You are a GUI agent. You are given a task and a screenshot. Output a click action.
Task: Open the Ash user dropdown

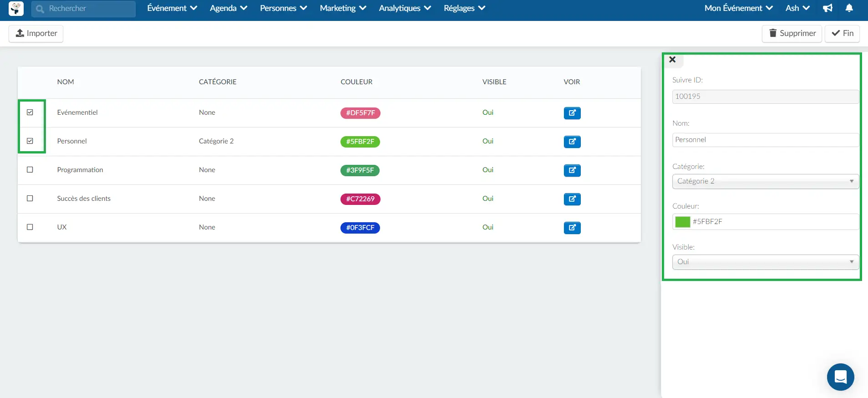pos(797,8)
